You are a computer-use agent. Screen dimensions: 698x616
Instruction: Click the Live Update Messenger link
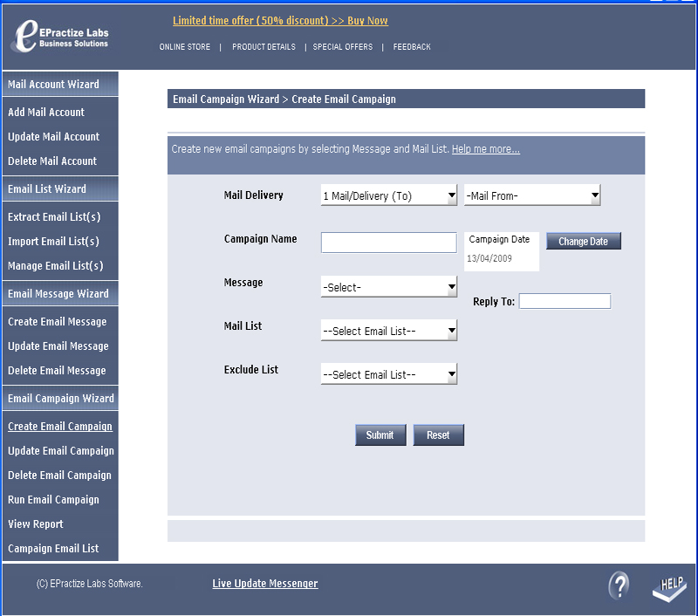tap(265, 584)
